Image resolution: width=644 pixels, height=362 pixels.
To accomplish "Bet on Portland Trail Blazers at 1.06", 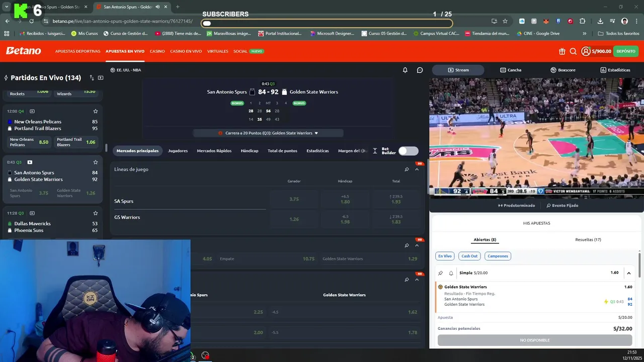I will [76, 142].
